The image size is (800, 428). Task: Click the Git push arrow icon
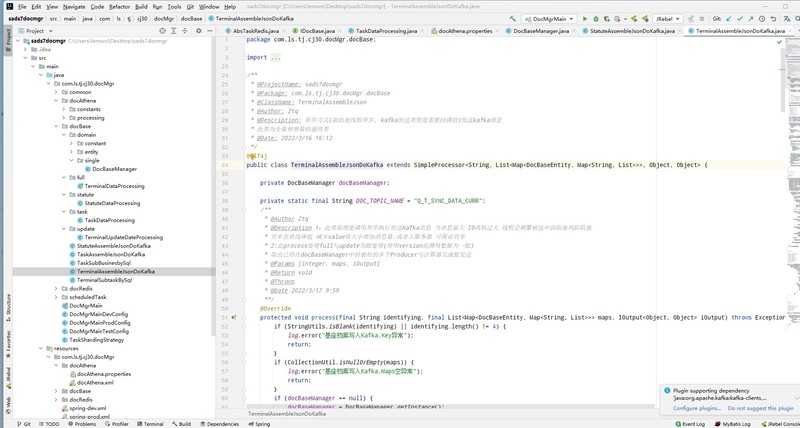click(x=751, y=19)
